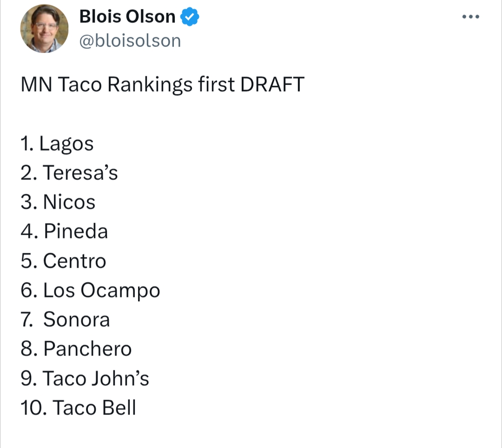Select the Lagos entry ranked first

point(66,144)
